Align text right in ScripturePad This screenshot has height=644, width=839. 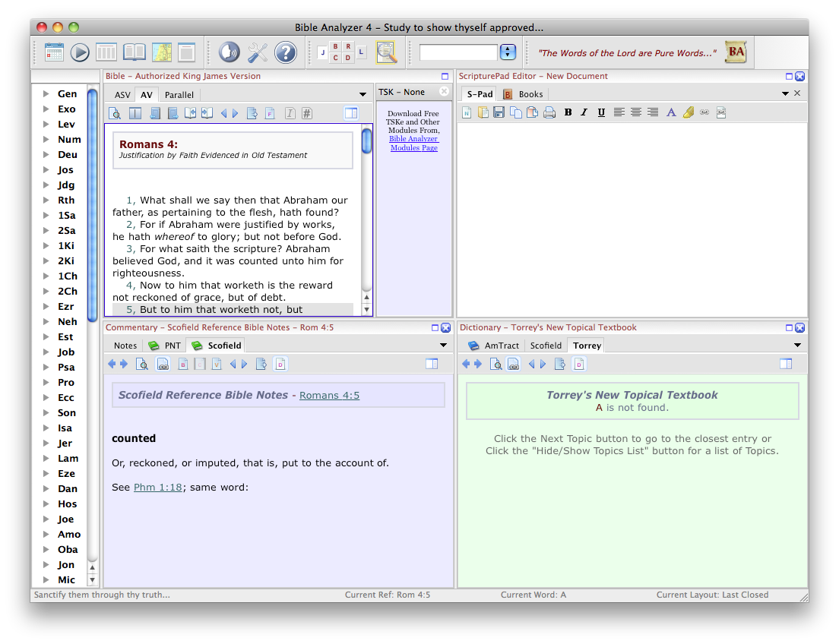click(x=653, y=112)
